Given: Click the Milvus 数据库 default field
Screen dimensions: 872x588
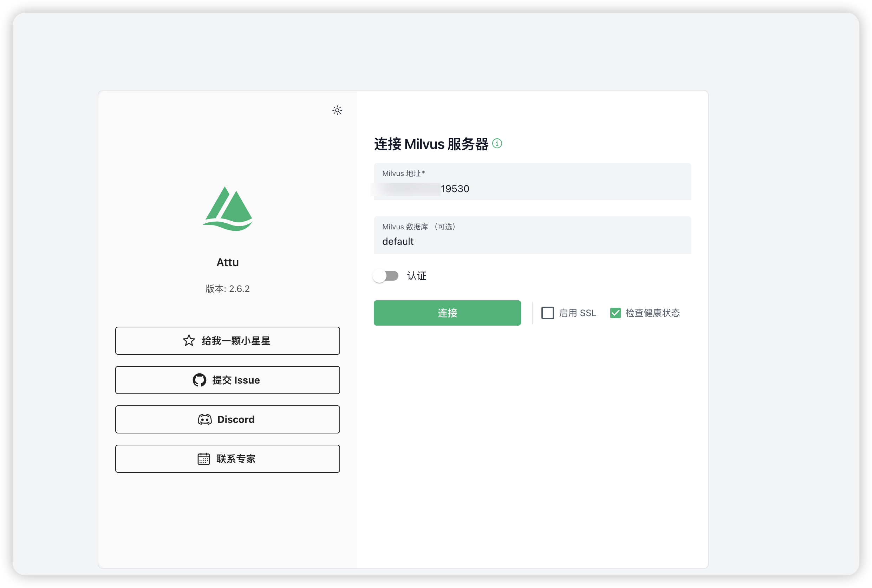Looking at the screenshot, I should tap(532, 241).
